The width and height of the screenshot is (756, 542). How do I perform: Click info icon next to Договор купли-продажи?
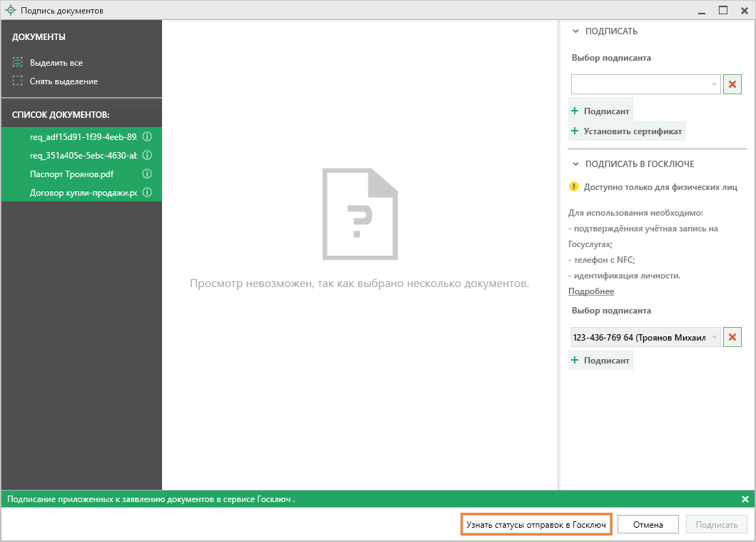click(148, 192)
